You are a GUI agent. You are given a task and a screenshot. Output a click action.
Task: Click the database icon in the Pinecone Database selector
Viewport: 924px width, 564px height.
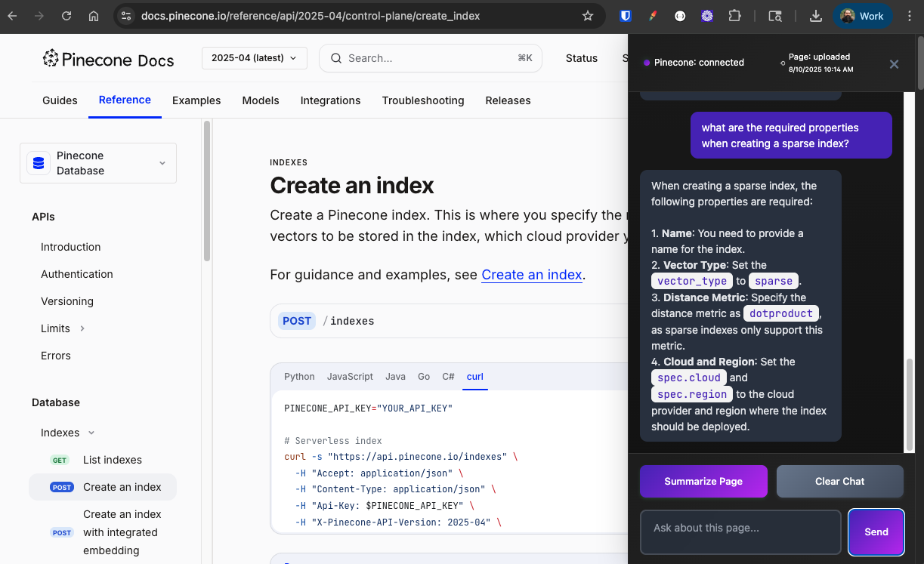[39, 162]
